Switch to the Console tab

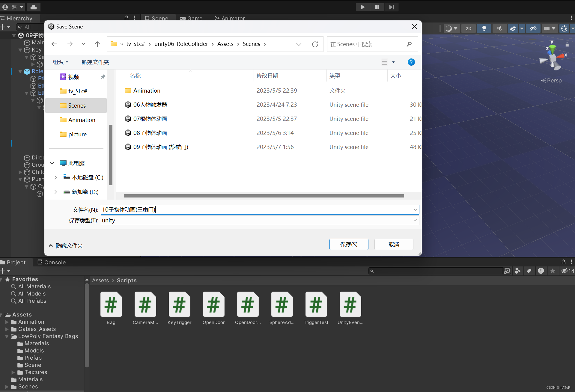(51, 262)
